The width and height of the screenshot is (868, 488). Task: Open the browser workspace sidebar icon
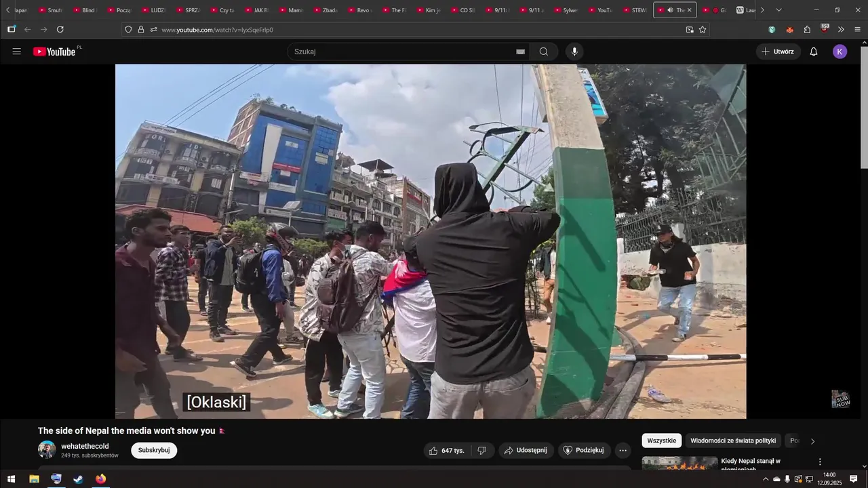12,29
